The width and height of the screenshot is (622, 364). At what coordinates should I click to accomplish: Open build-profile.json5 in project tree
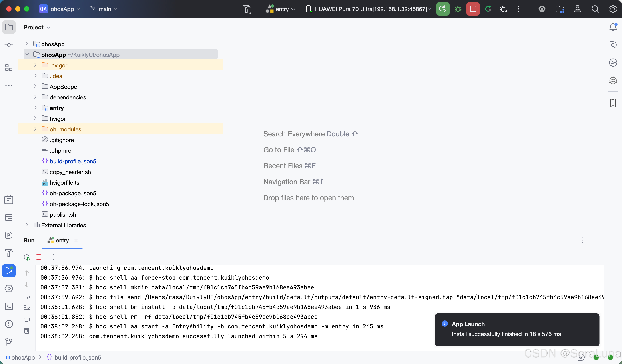point(73,161)
